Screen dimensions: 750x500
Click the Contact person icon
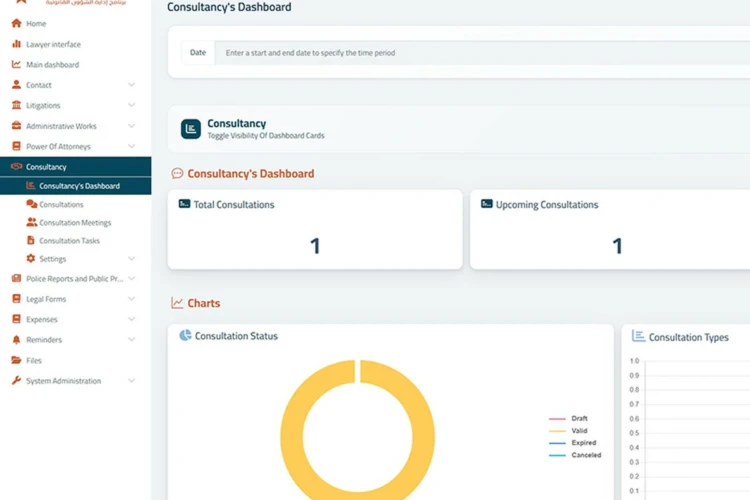coord(16,85)
